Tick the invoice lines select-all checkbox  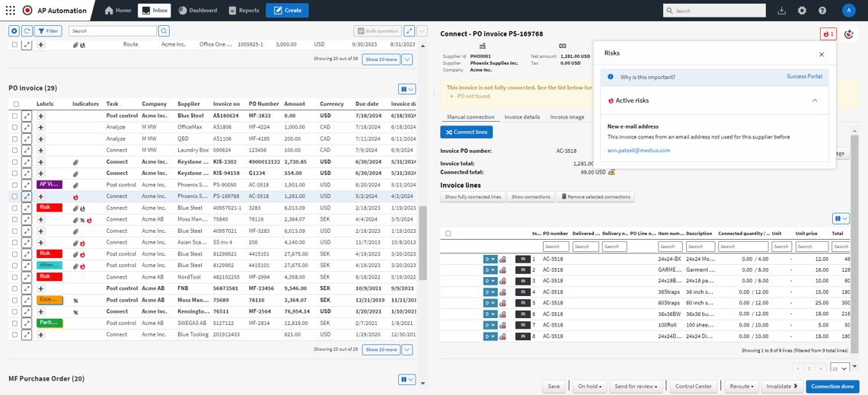click(448, 234)
